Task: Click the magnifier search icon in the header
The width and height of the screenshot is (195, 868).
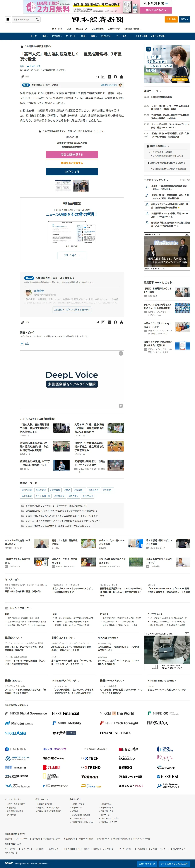Action: 37,19
